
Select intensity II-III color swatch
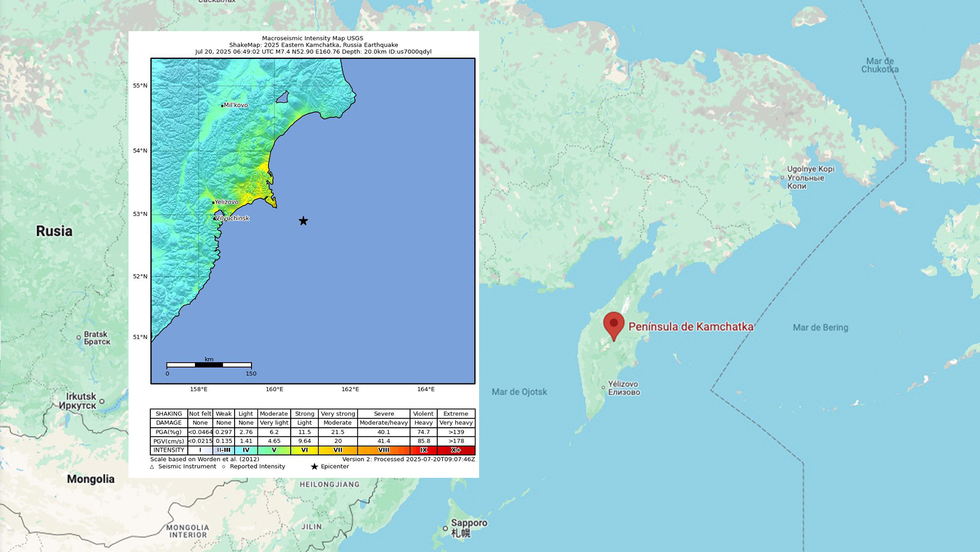tap(224, 450)
